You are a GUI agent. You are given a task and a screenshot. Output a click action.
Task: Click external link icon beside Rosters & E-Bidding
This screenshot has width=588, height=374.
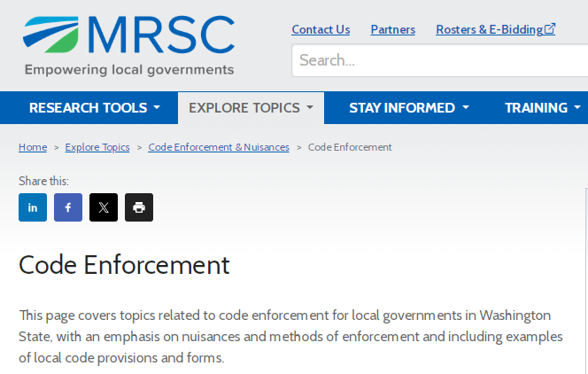pyautogui.click(x=550, y=29)
